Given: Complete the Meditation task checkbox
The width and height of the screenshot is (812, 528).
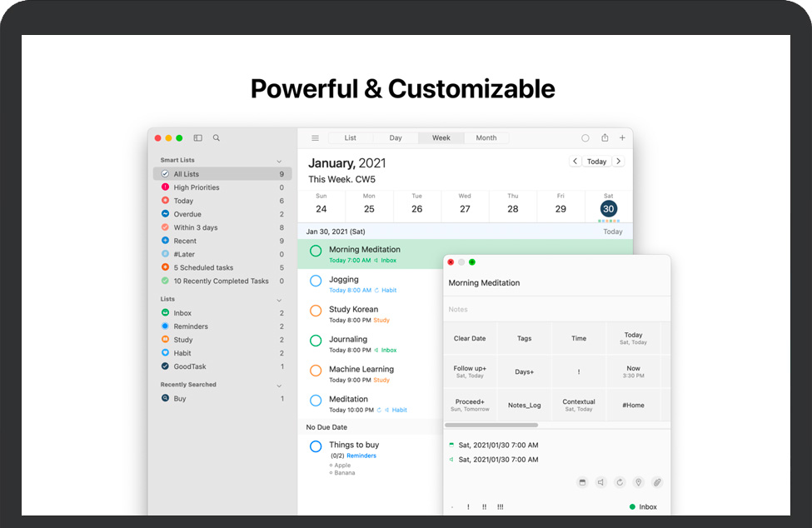Looking at the screenshot, I should [x=316, y=401].
